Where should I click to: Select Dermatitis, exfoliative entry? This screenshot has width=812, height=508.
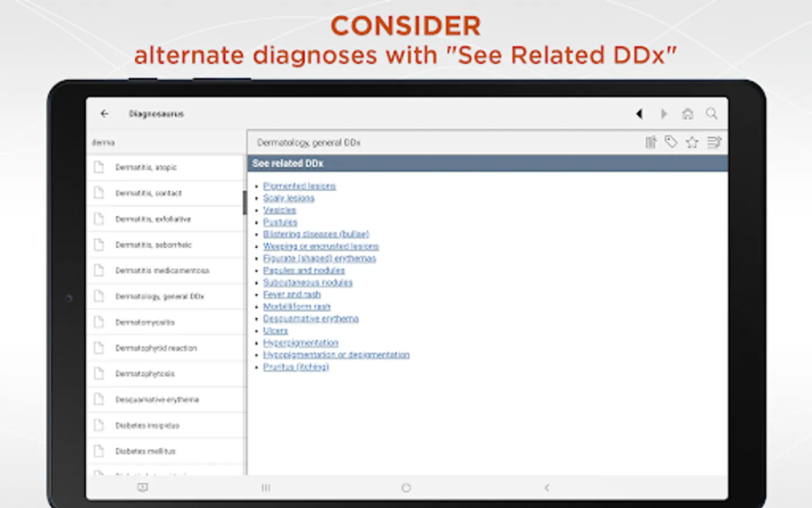(166, 219)
